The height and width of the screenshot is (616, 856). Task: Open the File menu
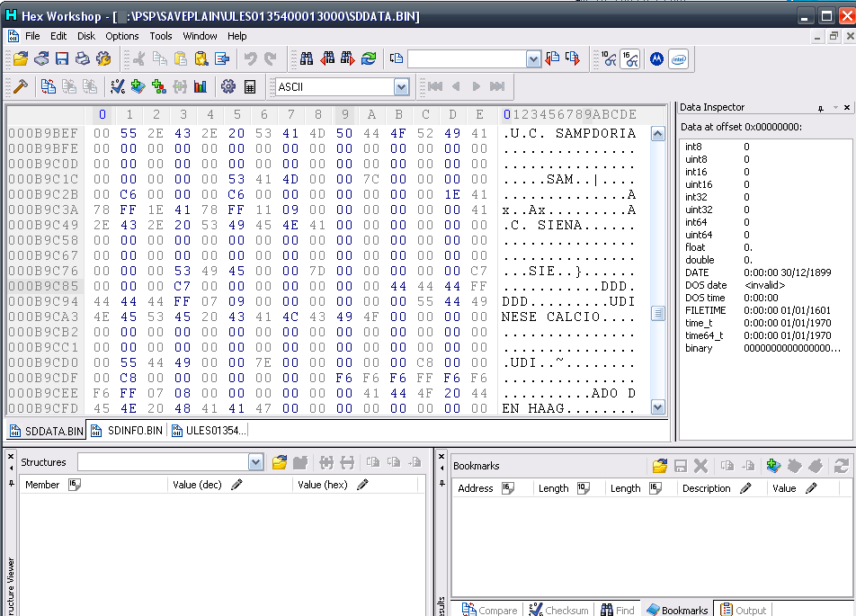click(32, 36)
